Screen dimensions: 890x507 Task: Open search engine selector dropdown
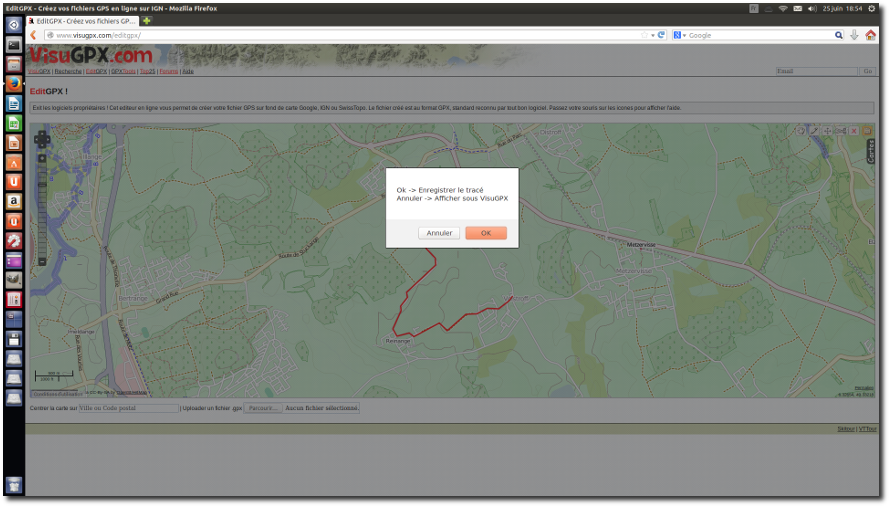tap(679, 35)
